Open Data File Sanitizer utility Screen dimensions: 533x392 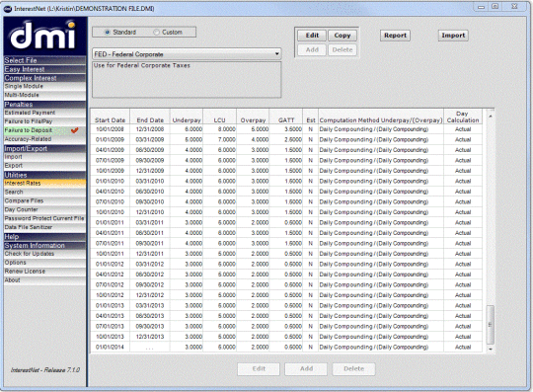(44, 227)
